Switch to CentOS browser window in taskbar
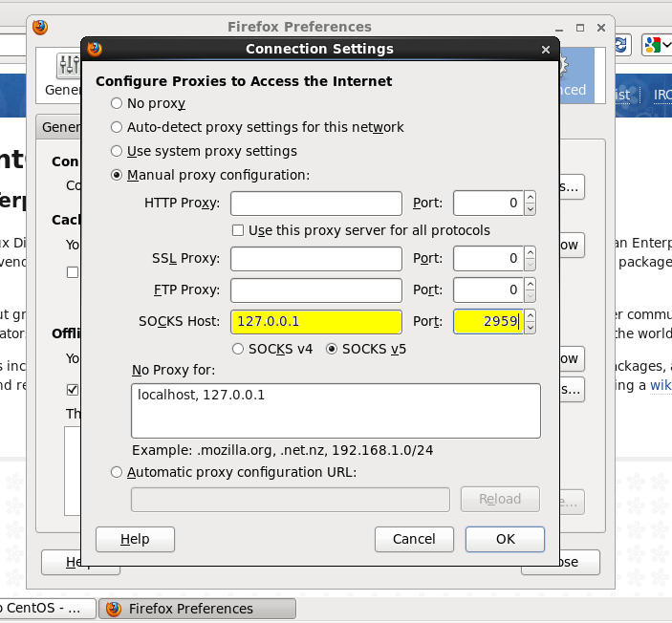 47,609
